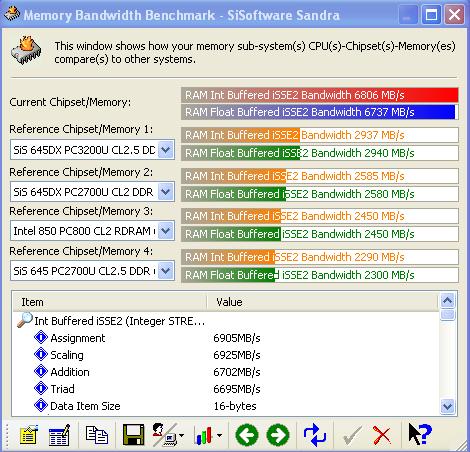Select the Assignment result row
Screen dimensions: 470x452
(225, 338)
